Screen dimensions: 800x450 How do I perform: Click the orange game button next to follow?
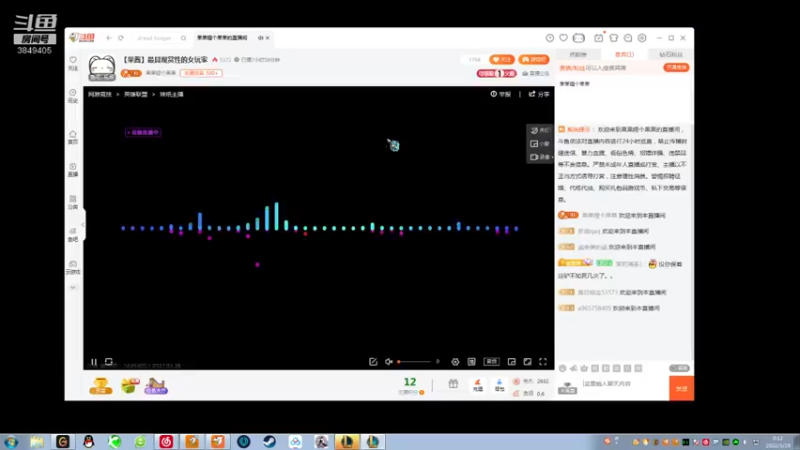point(534,60)
